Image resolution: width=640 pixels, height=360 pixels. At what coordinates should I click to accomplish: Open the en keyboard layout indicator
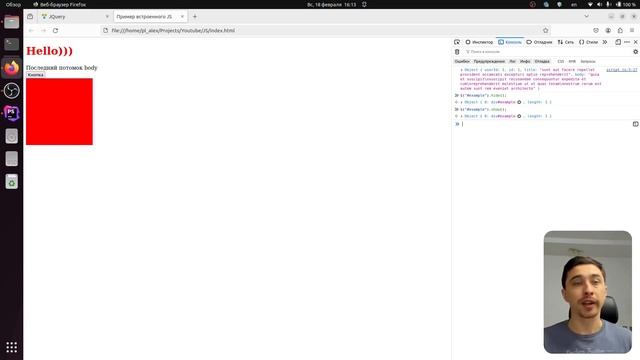tap(574, 4)
